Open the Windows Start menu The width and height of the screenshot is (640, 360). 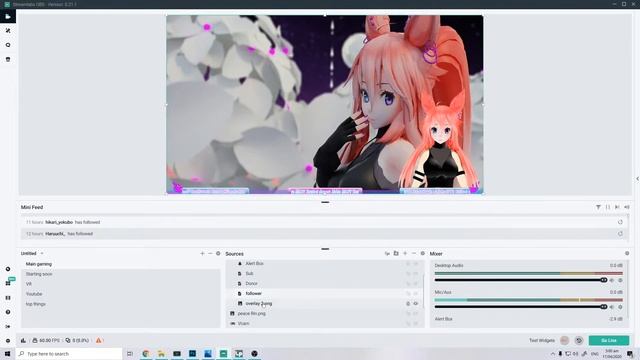[x=7, y=353]
